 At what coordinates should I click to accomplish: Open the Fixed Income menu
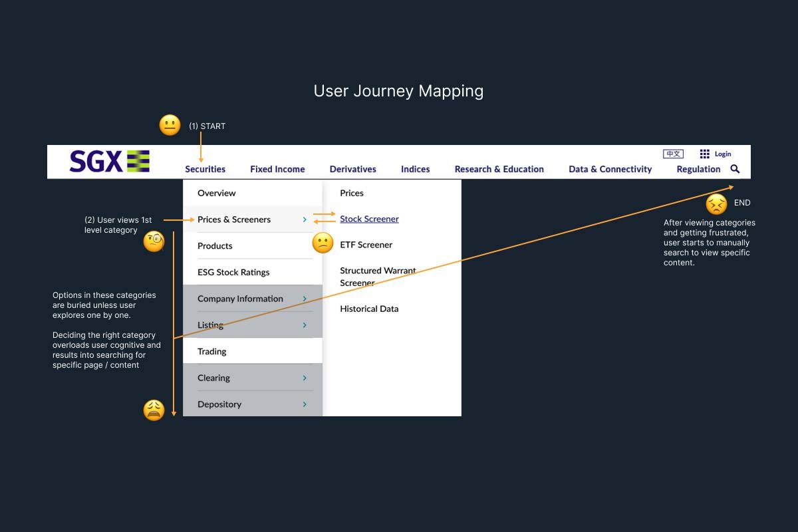coord(277,169)
